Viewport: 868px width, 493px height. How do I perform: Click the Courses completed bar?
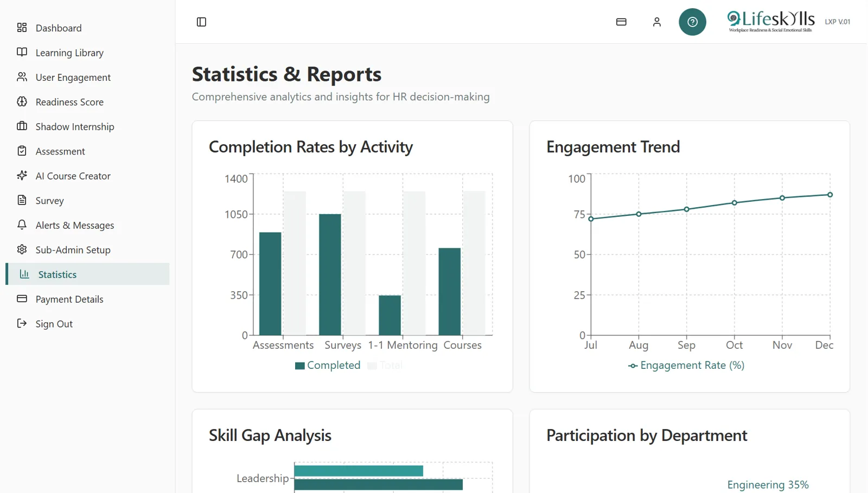coord(449,291)
